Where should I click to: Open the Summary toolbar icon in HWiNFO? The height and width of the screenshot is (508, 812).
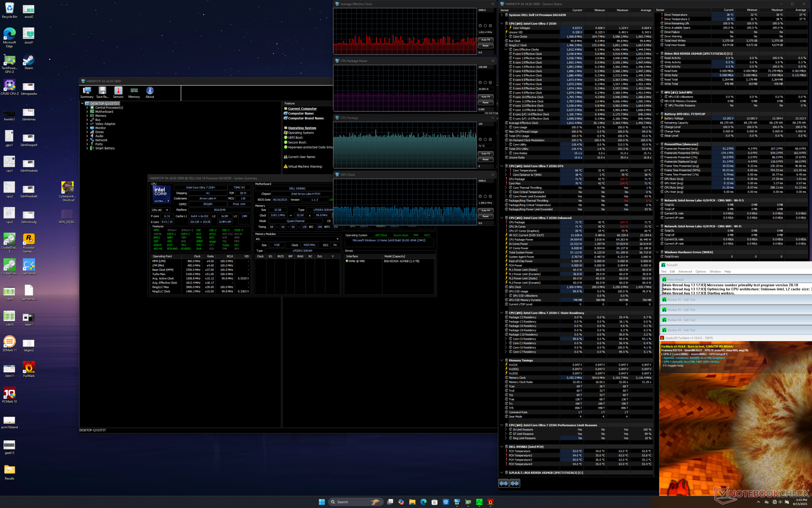pyautogui.click(x=87, y=92)
